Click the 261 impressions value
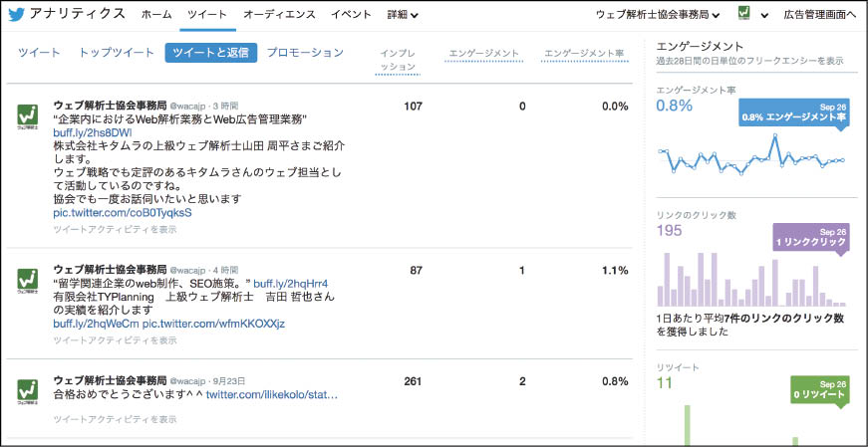868x447 pixels. (413, 381)
